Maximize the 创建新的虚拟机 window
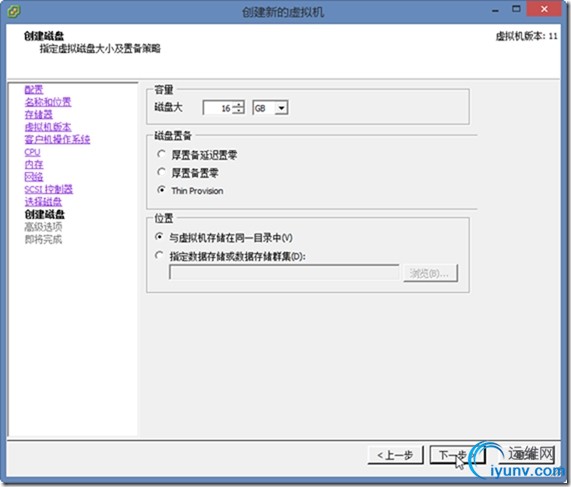The width and height of the screenshot is (571, 487). [516, 9]
